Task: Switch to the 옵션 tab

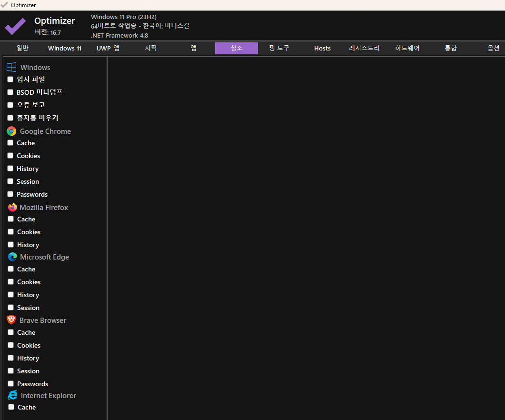Action: pyautogui.click(x=493, y=49)
